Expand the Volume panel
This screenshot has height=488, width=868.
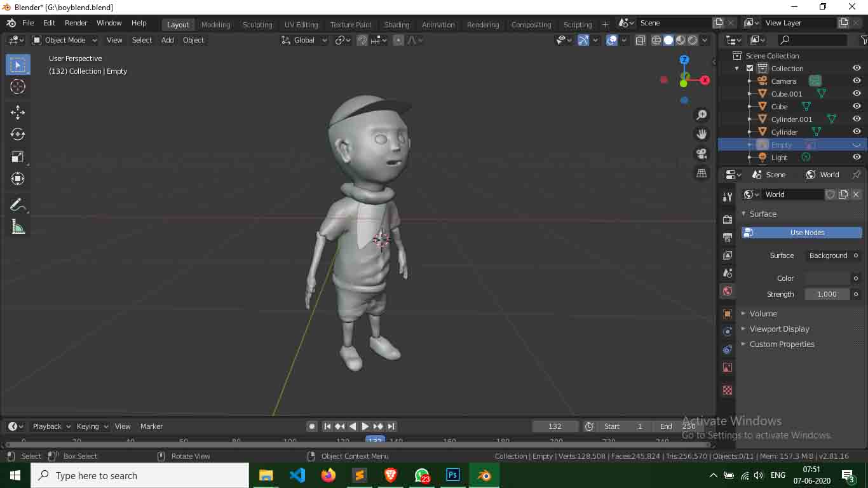763,313
